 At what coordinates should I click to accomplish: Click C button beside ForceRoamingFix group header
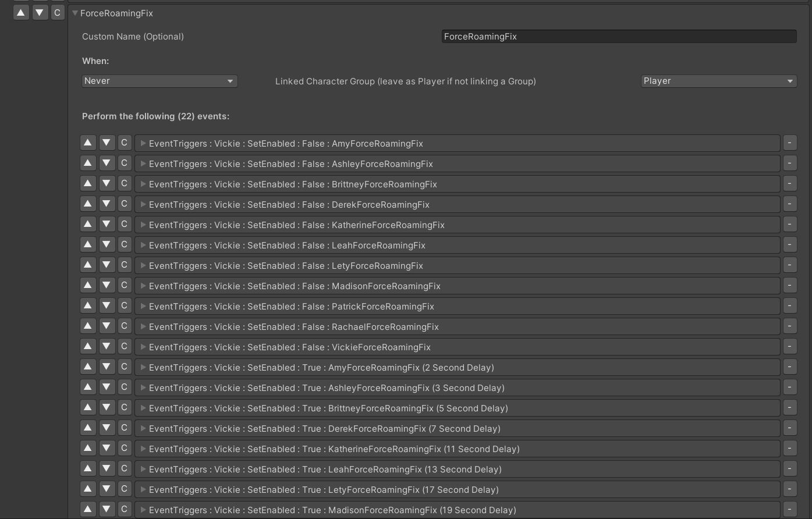coord(57,12)
